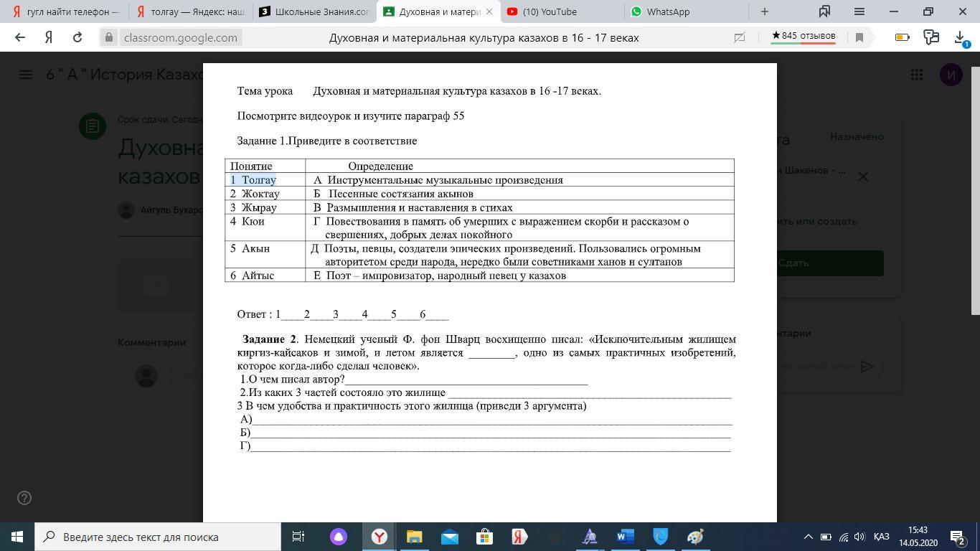Open a new browser tab with plus

[x=765, y=11]
